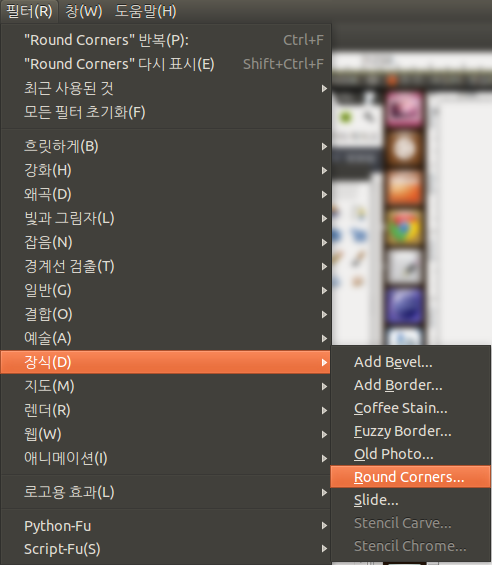This screenshot has width=492, height=565.
Task: Click the Chrome icon in the blurred dock
Action: click(404, 228)
